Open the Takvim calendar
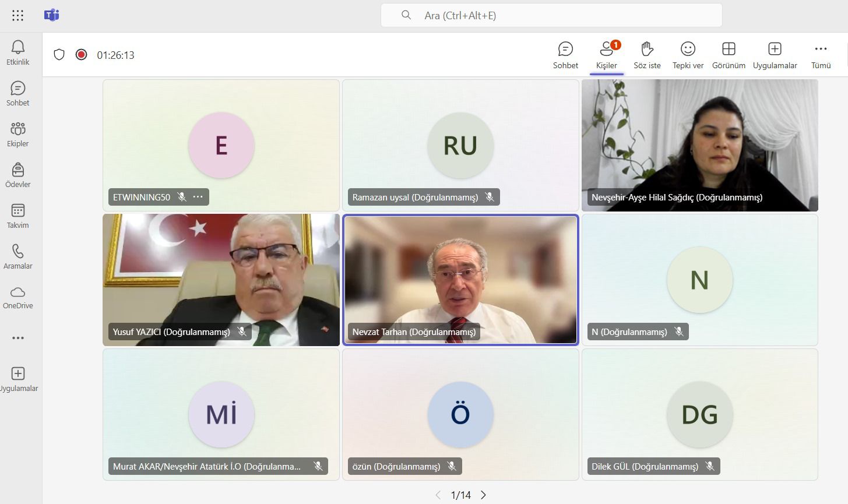Screen dimensions: 848x504 click(x=18, y=216)
